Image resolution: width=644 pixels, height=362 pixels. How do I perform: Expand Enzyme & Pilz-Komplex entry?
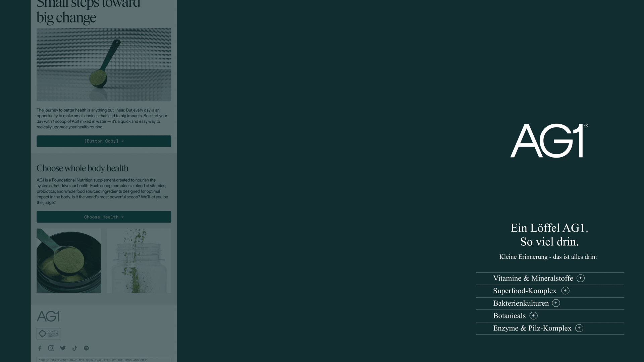[x=579, y=328]
